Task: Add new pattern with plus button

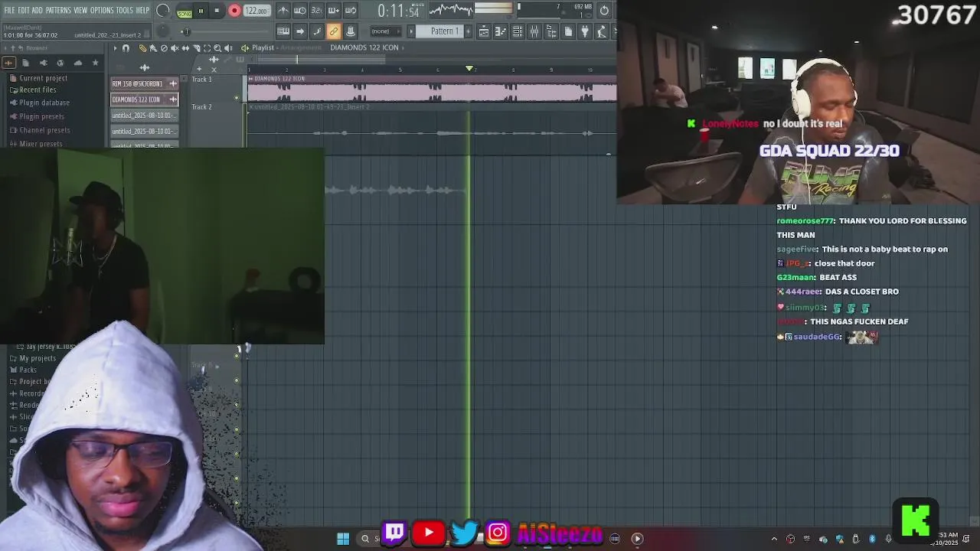Action: point(468,31)
